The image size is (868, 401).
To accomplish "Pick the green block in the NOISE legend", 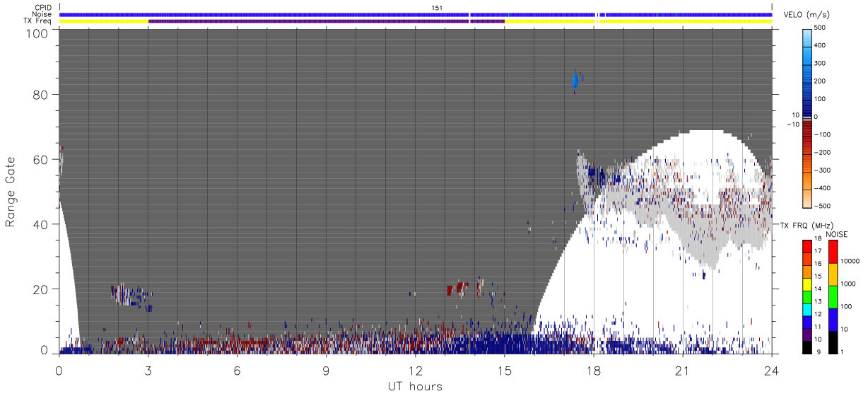I will click(833, 297).
